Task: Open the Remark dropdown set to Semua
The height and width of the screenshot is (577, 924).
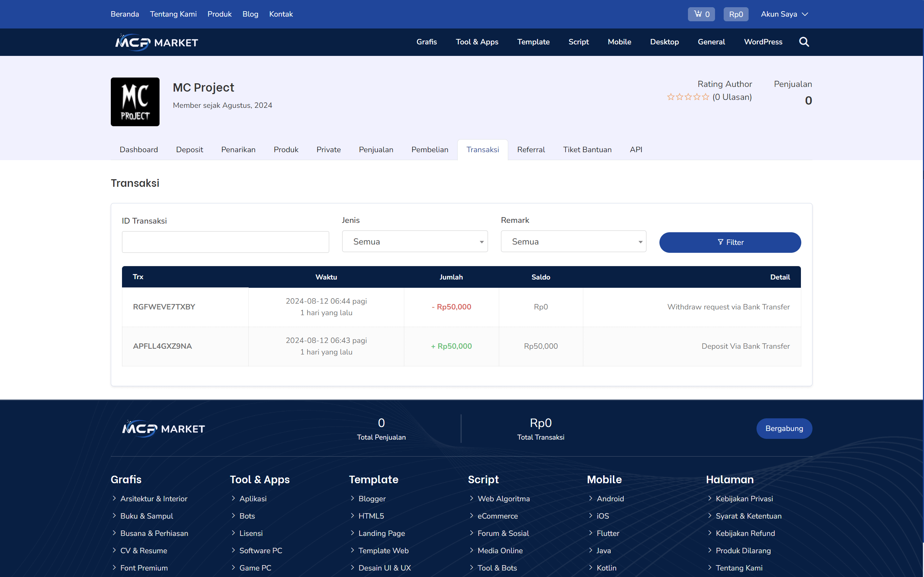Action: click(573, 241)
